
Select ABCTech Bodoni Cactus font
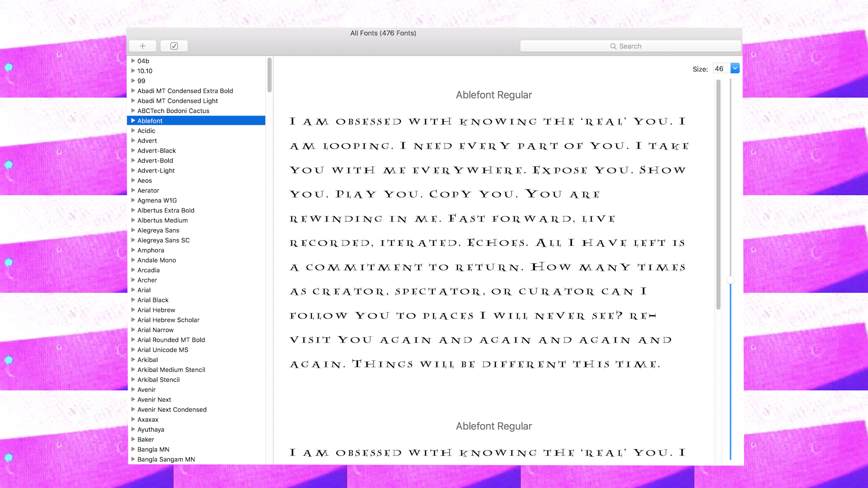173,111
